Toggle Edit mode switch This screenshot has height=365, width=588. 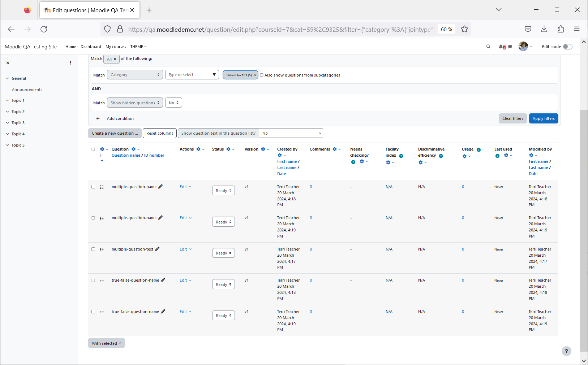(x=567, y=47)
